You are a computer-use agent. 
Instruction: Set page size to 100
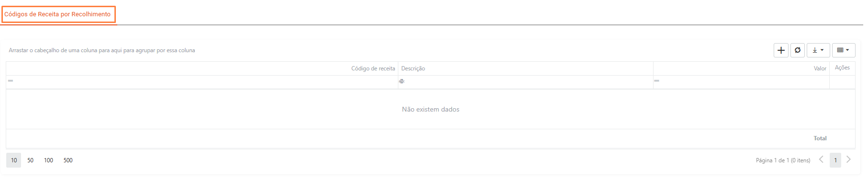(x=48, y=160)
